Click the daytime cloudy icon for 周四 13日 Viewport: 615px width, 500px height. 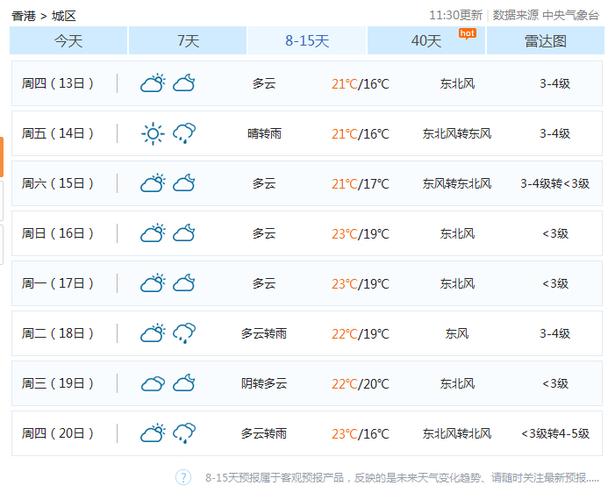click(x=153, y=83)
